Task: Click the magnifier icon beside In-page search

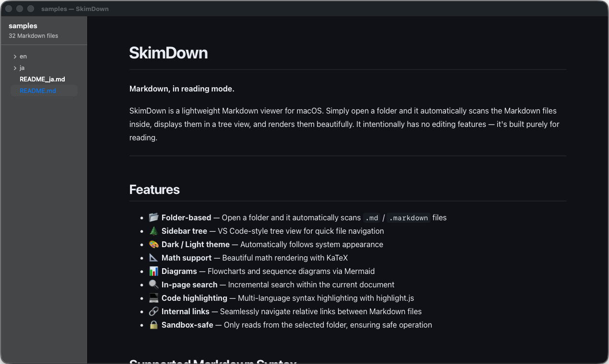Action: 153,284
